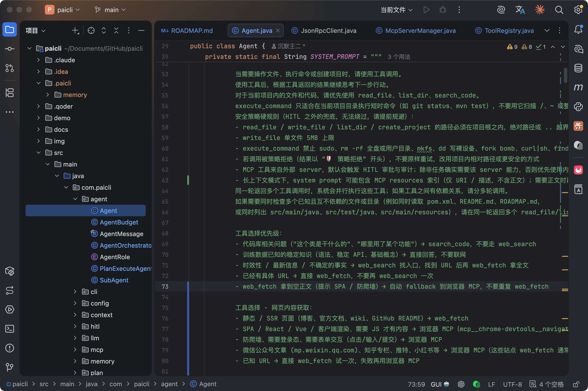Switch to JsonRpcClient.java tab

point(324,30)
